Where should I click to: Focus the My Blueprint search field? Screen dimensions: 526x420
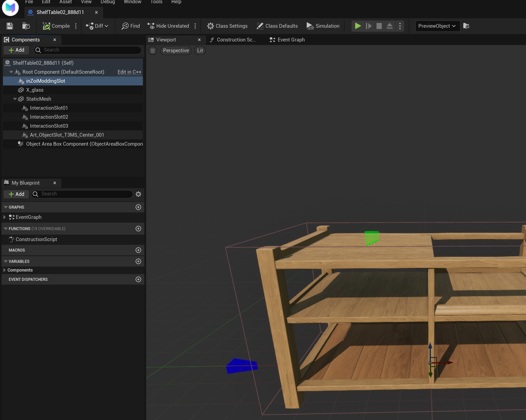pyautogui.click(x=82, y=194)
